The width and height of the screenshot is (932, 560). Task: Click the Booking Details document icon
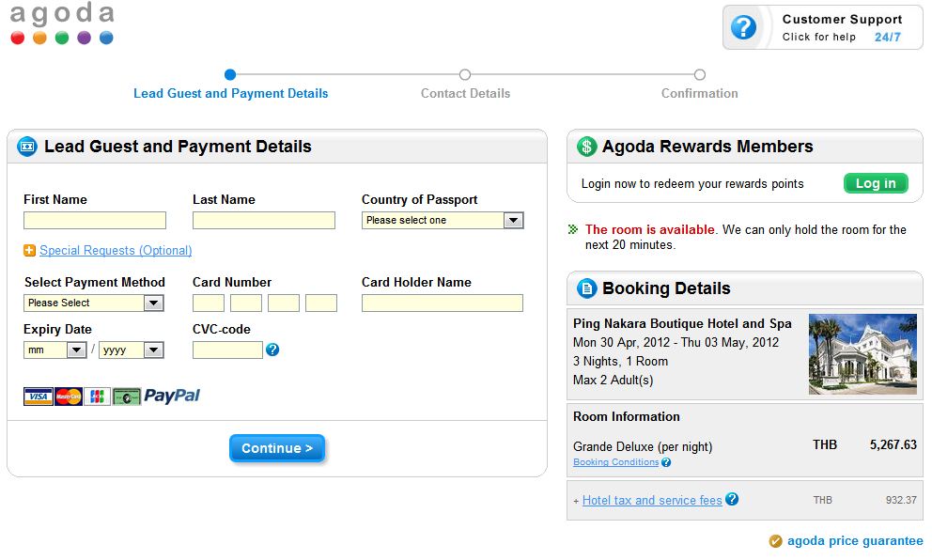click(x=586, y=288)
